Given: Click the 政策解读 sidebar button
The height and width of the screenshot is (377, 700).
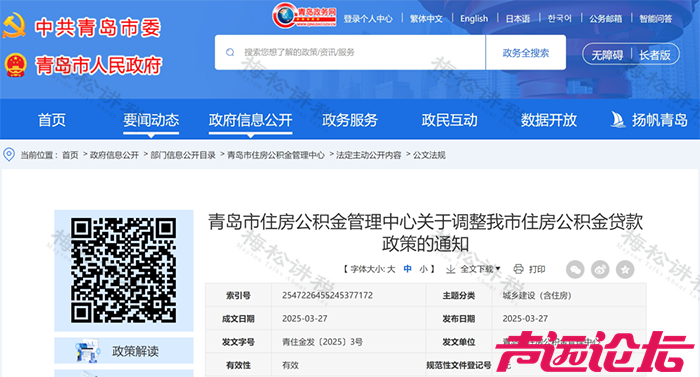Looking at the screenshot, I should click(x=124, y=351).
